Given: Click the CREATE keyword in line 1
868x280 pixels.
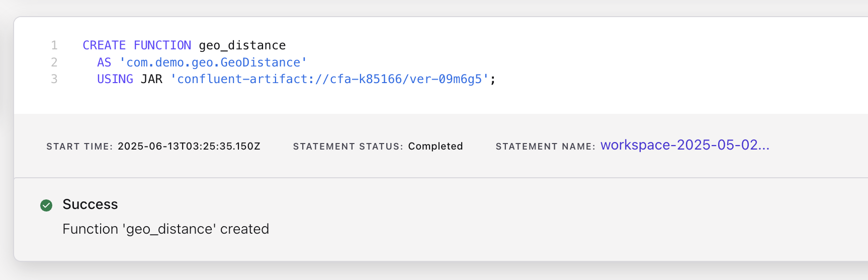Looking at the screenshot, I should [104, 45].
